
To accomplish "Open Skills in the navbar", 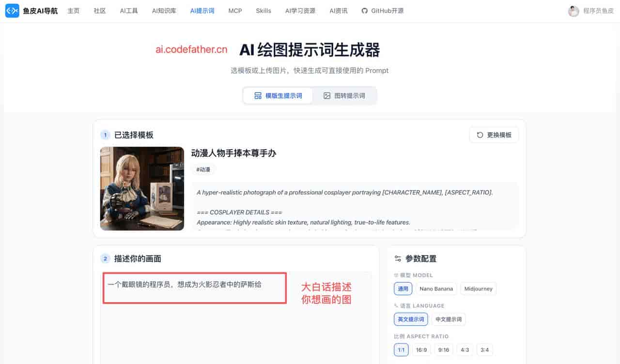I will pos(263,11).
